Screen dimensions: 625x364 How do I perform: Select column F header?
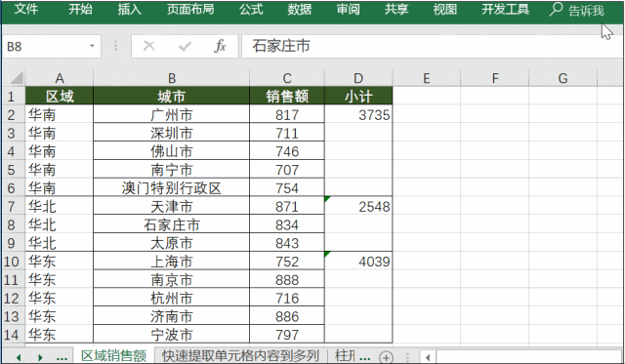495,78
